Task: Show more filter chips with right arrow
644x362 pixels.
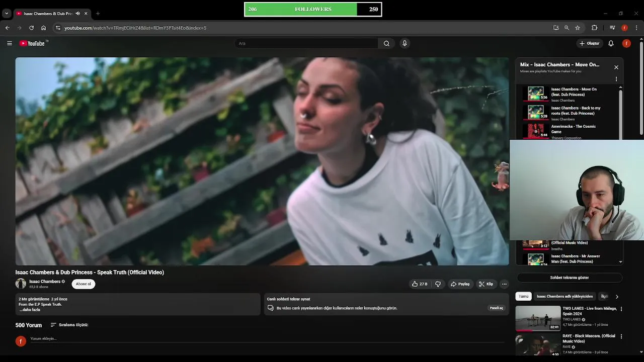Action: click(617, 297)
